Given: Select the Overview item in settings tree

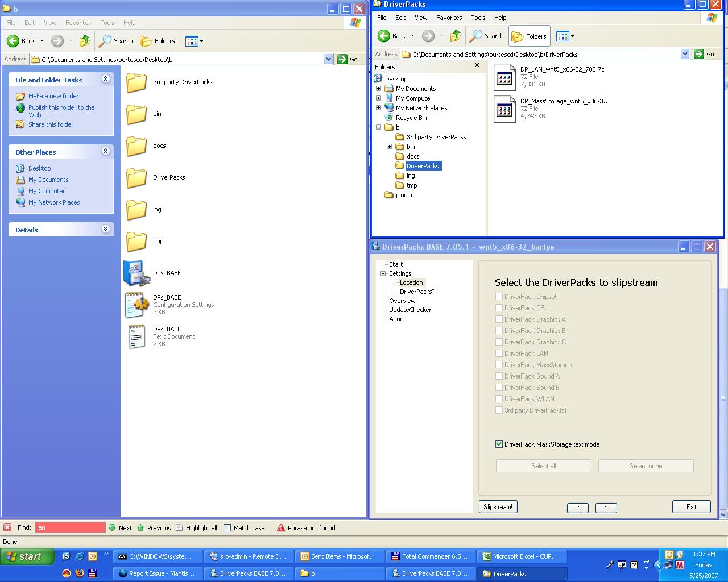Looking at the screenshot, I should [x=402, y=301].
